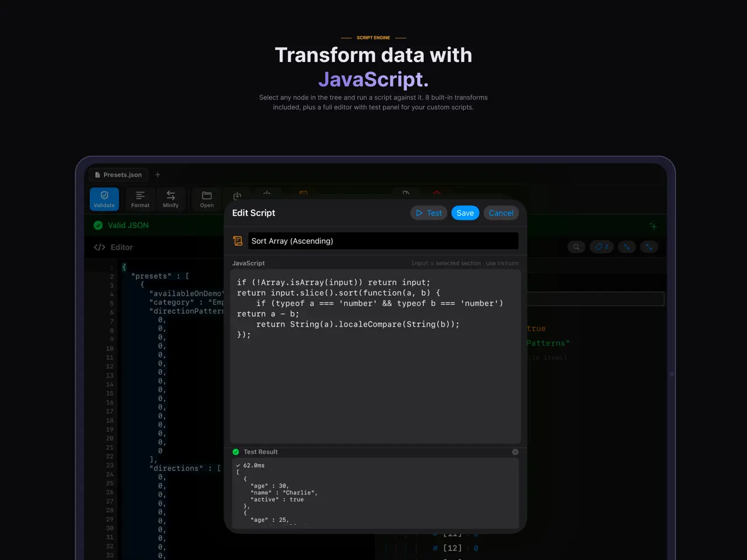Image resolution: width=747 pixels, height=560 pixels.
Task: Dismiss the Test Result panel
Action: [x=515, y=451]
